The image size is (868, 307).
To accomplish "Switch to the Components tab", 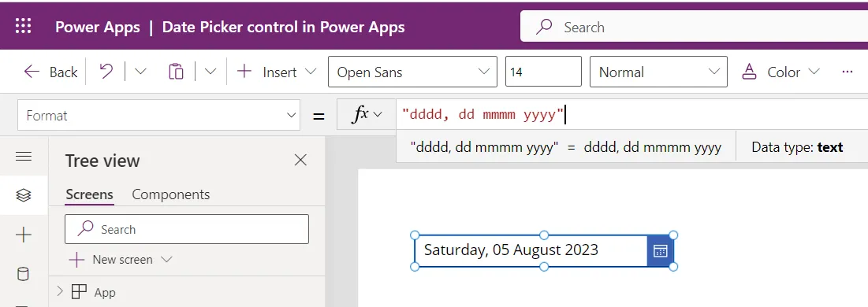I will tap(171, 194).
